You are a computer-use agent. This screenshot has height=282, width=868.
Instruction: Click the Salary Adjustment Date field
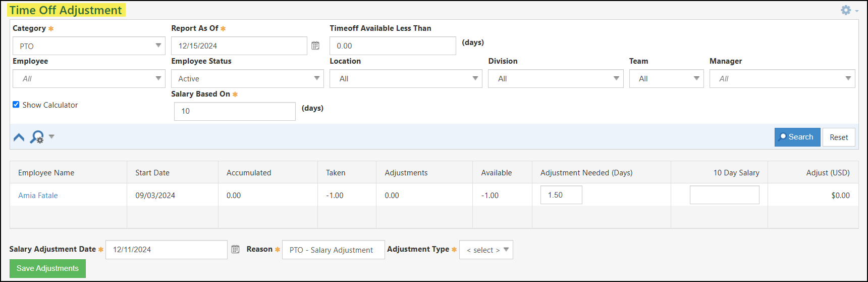pos(167,250)
